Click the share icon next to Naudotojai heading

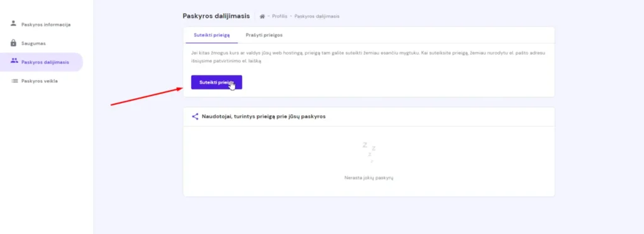[x=195, y=116]
